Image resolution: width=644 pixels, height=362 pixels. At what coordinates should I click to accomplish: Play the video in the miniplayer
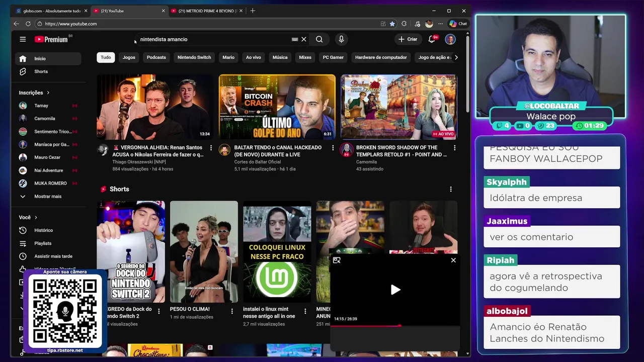tap(395, 290)
